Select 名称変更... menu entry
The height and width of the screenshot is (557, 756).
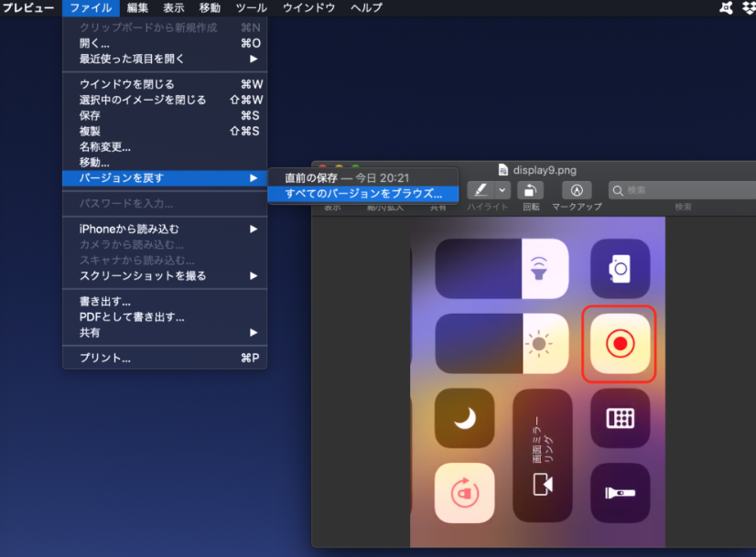point(165,147)
